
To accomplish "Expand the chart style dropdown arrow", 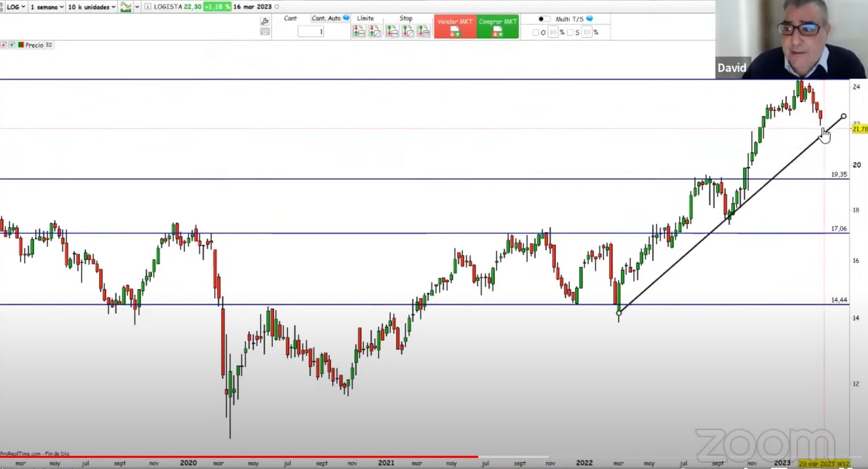I will (x=137, y=7).
